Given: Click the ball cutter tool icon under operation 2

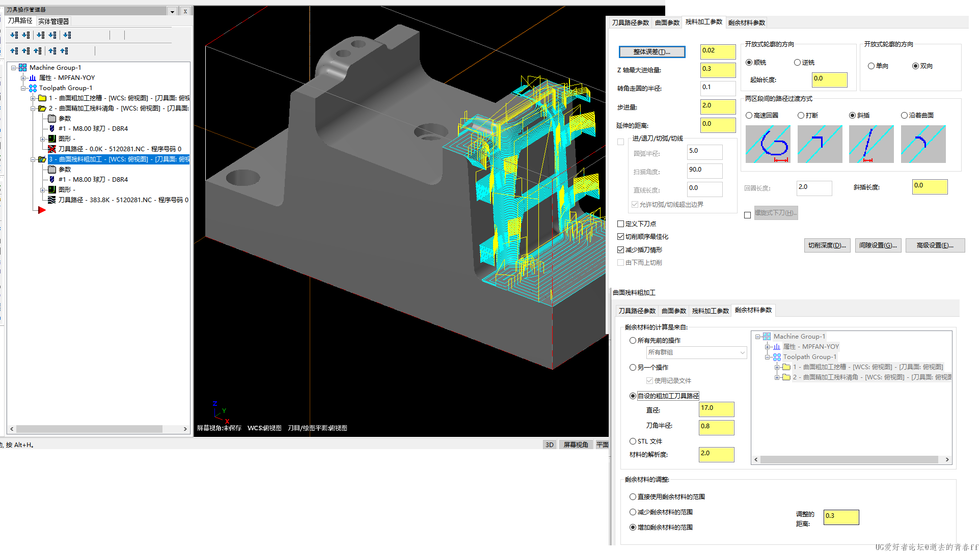Looking at the screenshot, I should [x=52, y=129].
